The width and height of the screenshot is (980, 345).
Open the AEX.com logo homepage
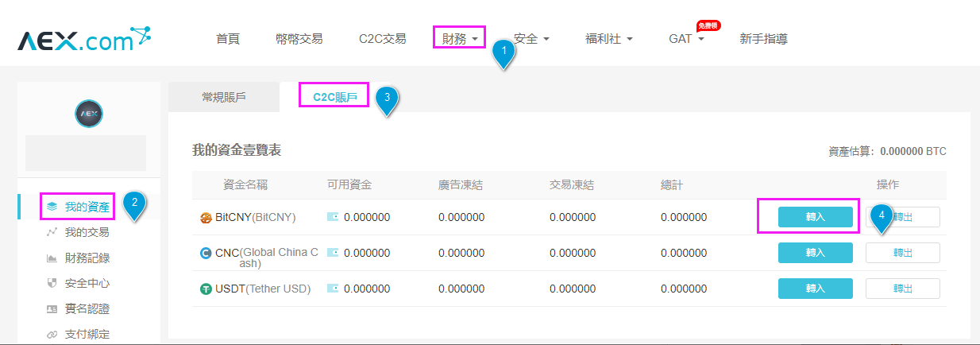tap(85, 39)
